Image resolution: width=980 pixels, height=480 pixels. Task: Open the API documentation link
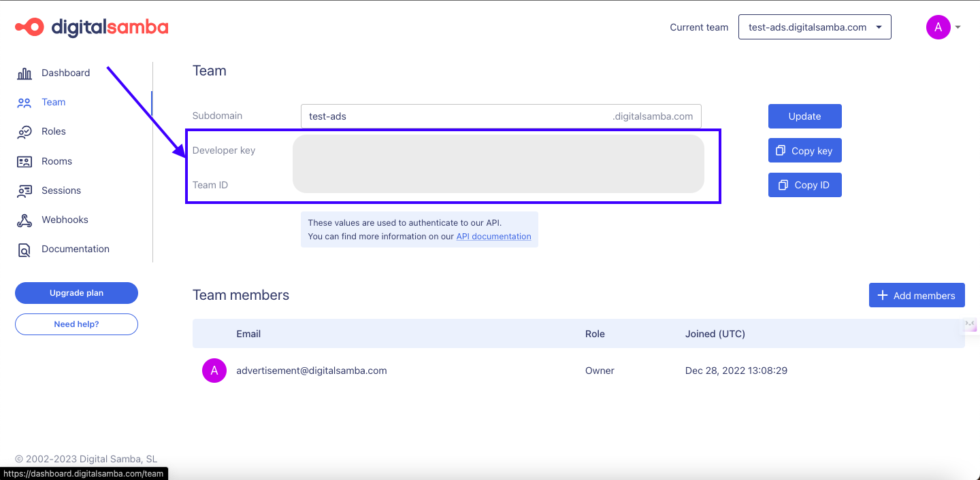pos(493,237)
